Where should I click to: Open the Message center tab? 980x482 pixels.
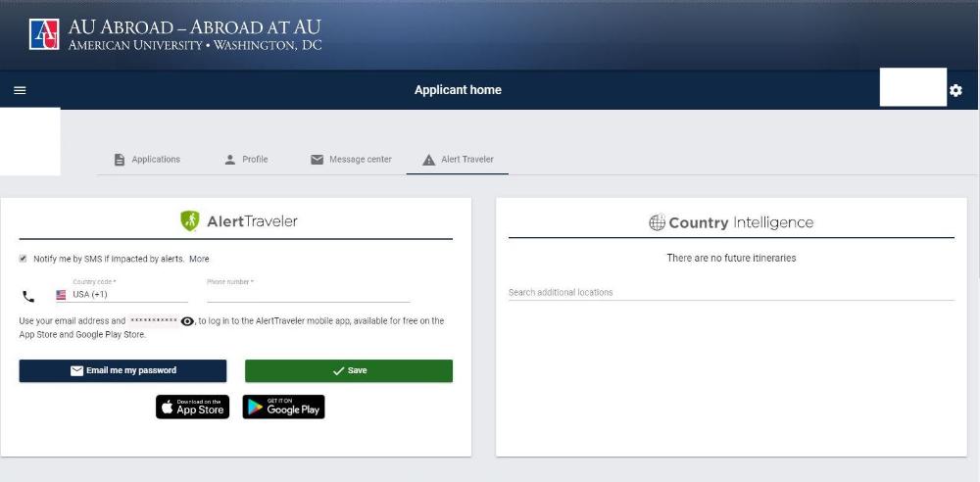coord(351,160)
